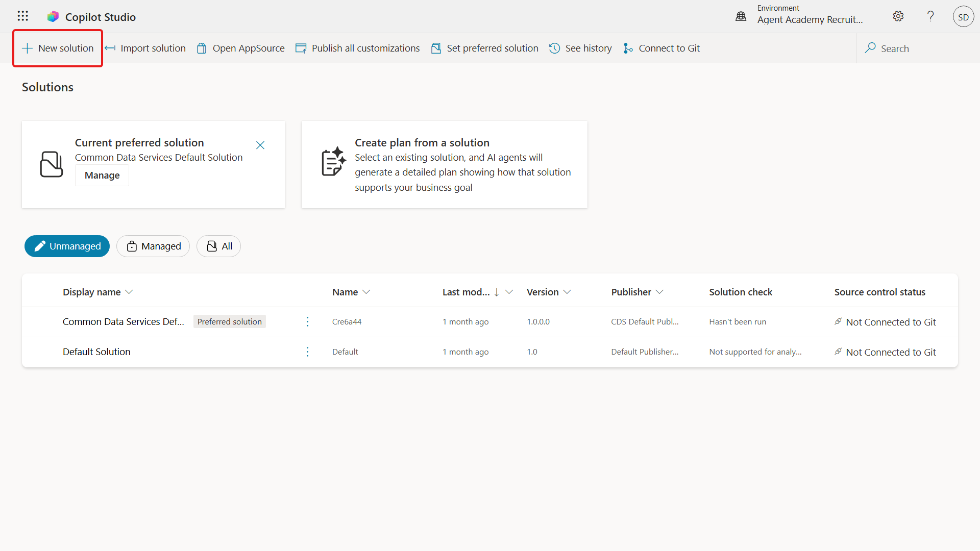Click the Solution check column header
The height and width of the screenshot is (551, 980).
pyautogui.click(x=741, y=292)
